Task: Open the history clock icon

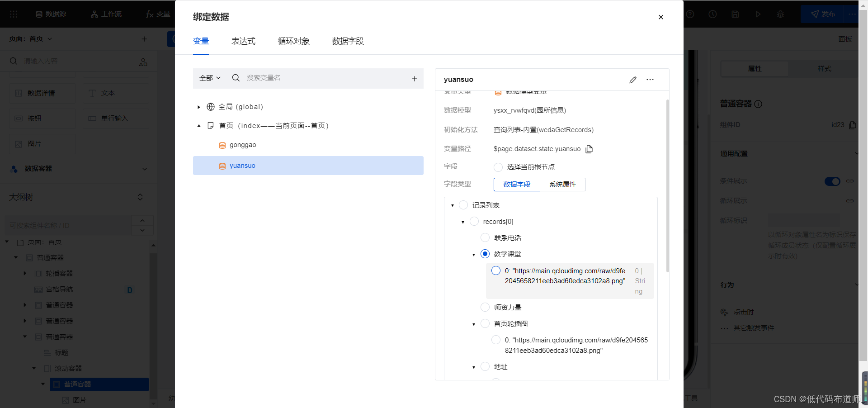Action: pyautogui.click(x=712, y=14)
